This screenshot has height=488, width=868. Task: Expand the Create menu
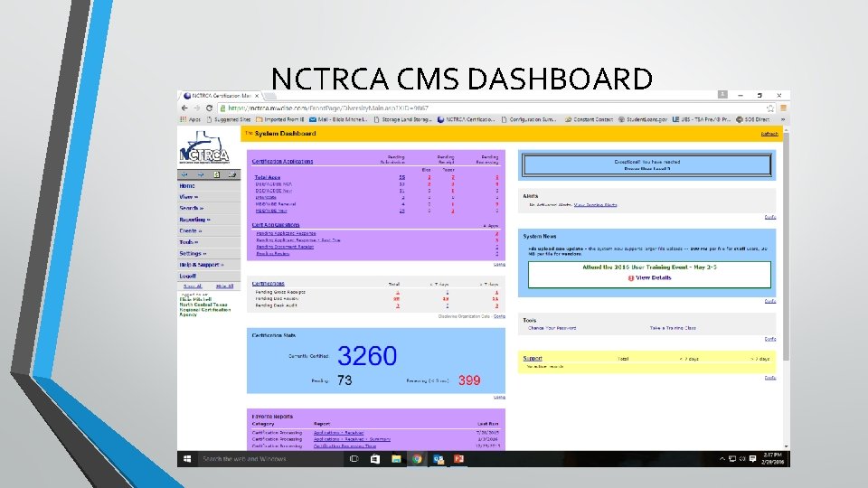click(x=191, y=230)
